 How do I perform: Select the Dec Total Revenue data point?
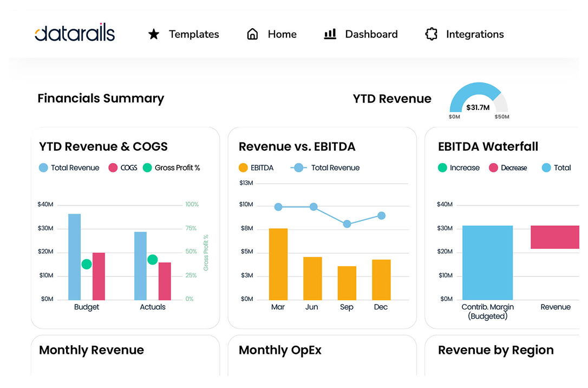381,216
